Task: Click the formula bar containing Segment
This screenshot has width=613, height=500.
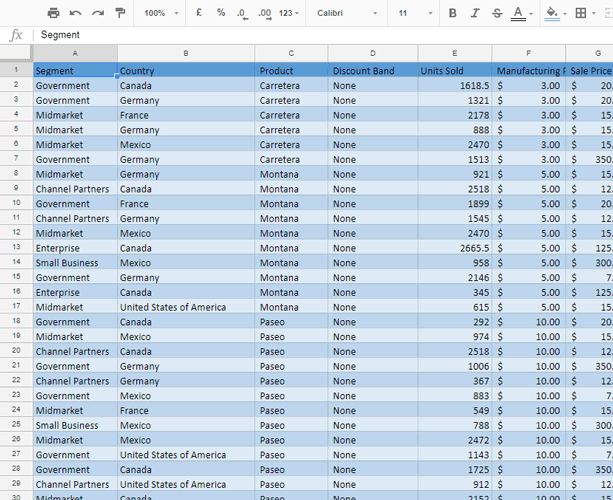Action: [320, 35]
